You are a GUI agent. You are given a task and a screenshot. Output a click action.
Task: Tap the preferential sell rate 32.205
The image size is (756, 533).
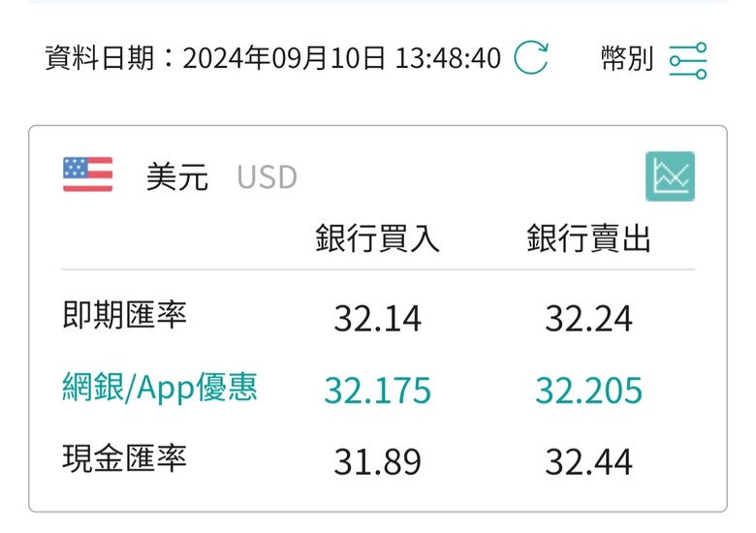(588, 390)
